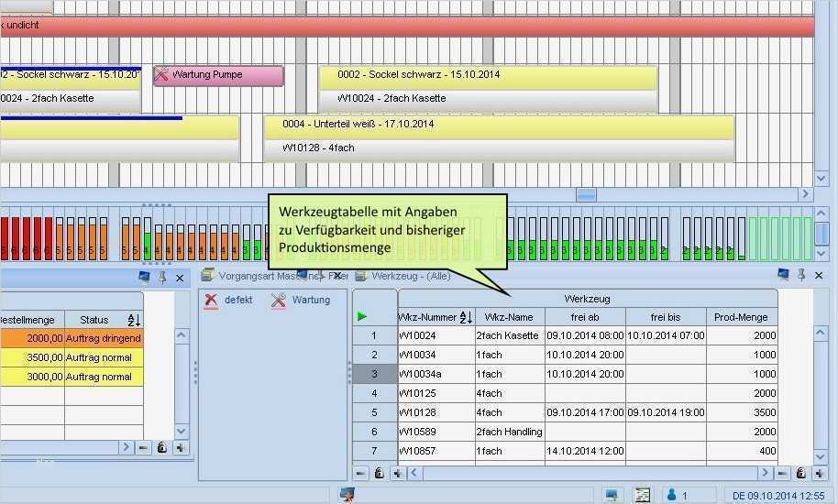Click order table scroll up arrow
Viewport: 838px width, 504px height.
[182, 335]
